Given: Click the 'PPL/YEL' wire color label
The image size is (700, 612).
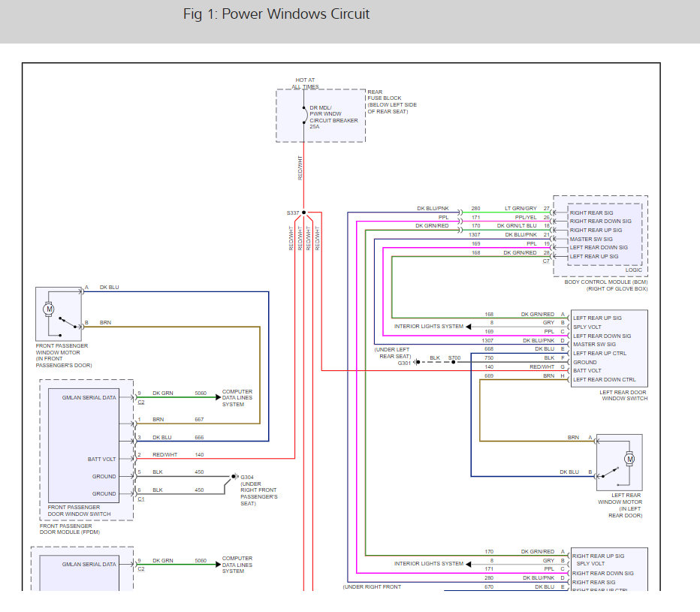Looking at the screenshot, I should click(526, 218).
